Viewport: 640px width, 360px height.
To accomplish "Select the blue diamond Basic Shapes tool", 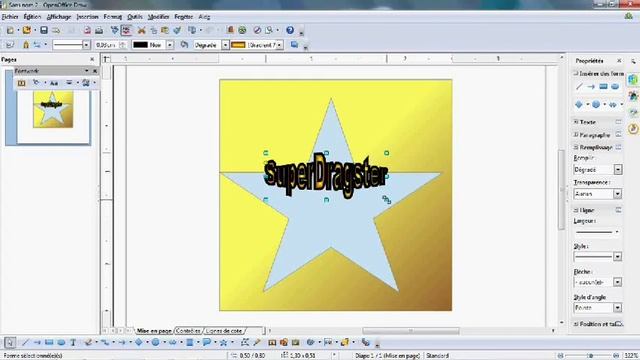I will tap(139, 342).
